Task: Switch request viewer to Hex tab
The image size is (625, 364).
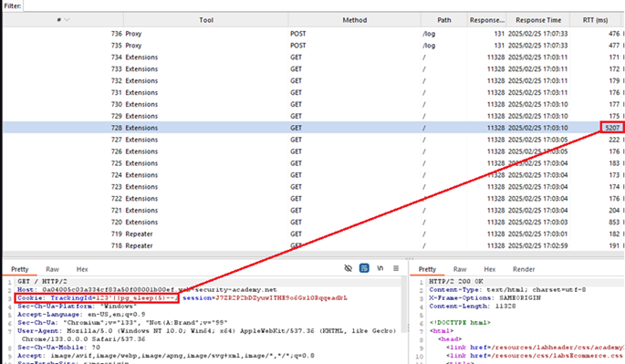Action: click(82, 269)
